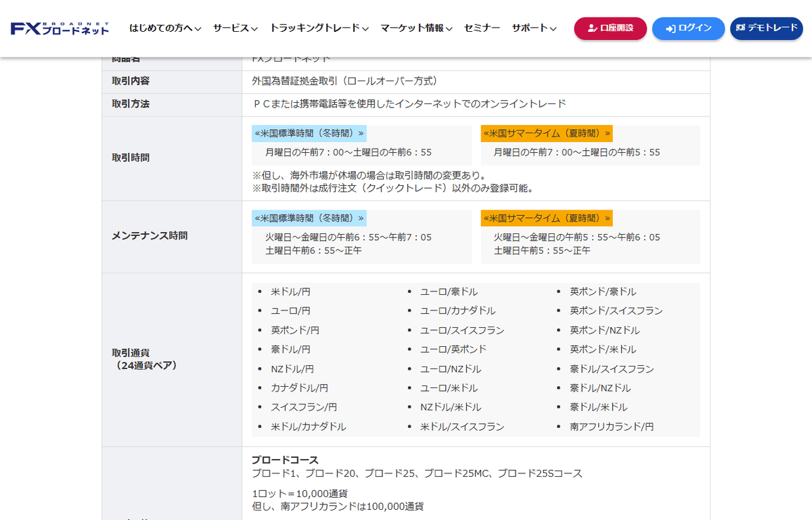Click the ユーロ/豪ドル currency pair
812x520 pixels.
[x=449, y=292]
